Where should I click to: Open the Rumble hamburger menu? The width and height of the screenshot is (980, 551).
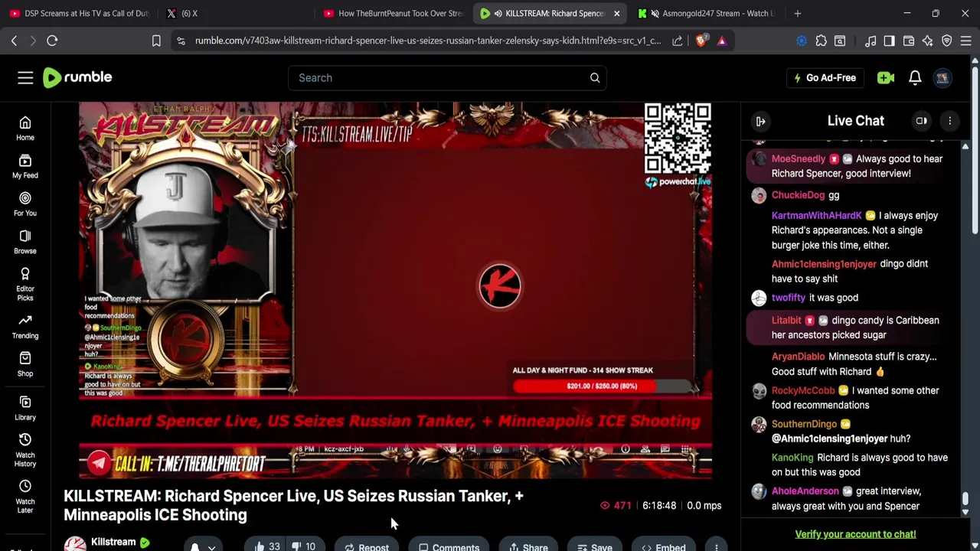coord(25,77)
